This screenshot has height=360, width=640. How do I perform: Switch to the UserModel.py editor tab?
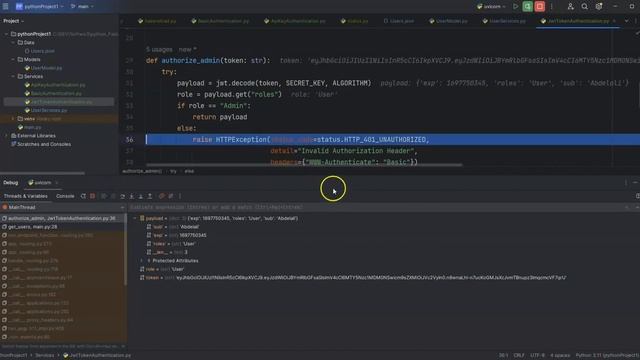pyautogui.click(x=448, y=21)
